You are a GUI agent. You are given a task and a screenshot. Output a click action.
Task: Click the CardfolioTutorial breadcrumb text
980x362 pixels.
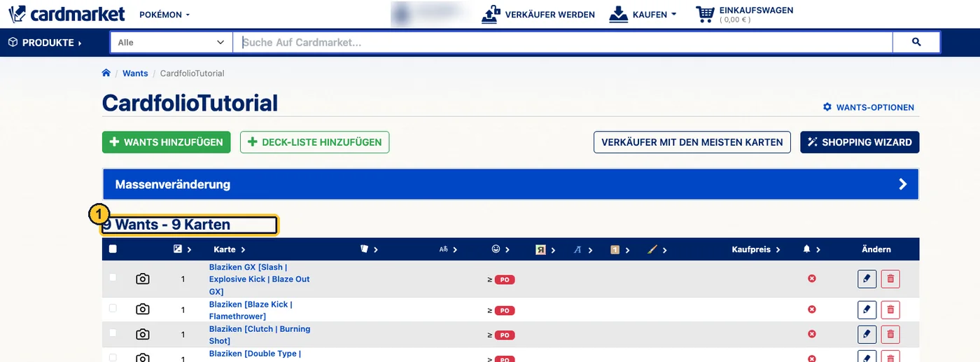192,73
